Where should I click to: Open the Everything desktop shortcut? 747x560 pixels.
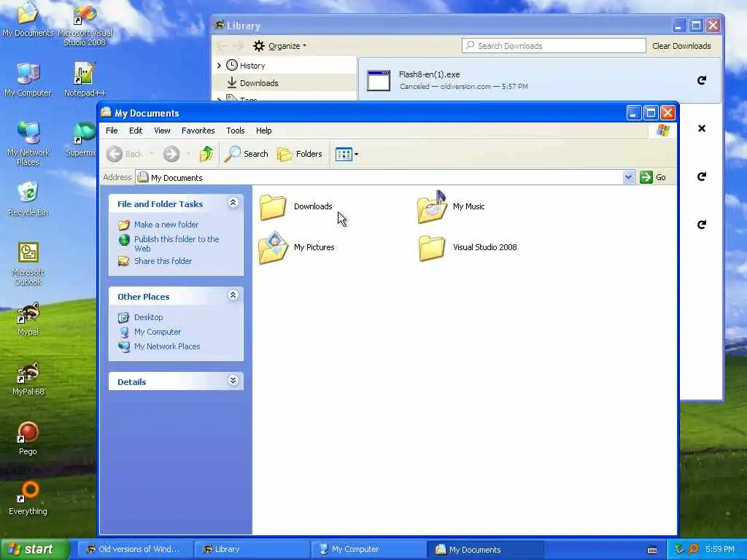[28, 499]
